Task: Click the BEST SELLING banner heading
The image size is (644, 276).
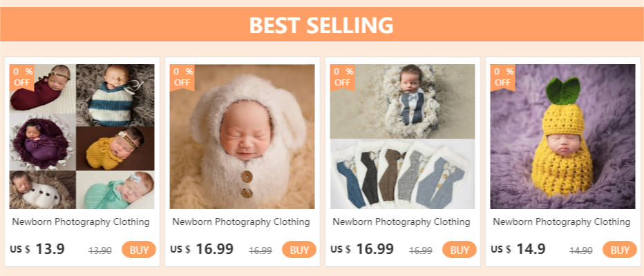Action: (x=321, y=25)
